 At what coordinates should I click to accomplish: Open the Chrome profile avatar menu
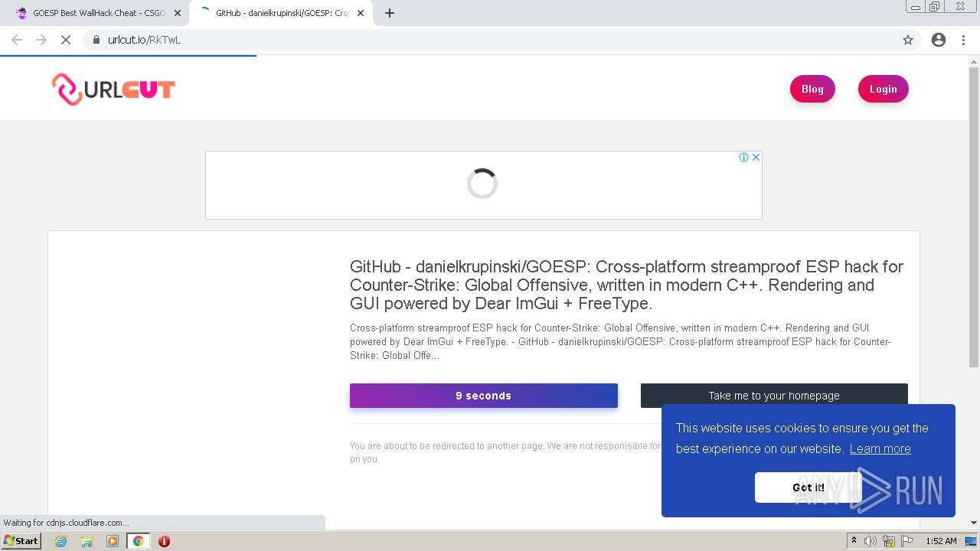pos(939,40)
